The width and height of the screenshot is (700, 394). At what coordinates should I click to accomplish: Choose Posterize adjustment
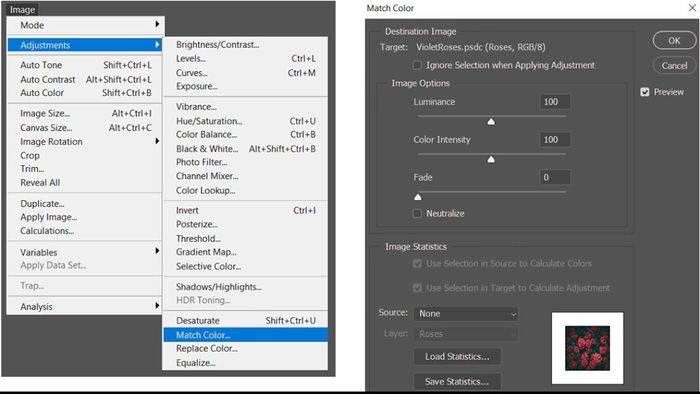pyautogui.click(x=246, y=224)
